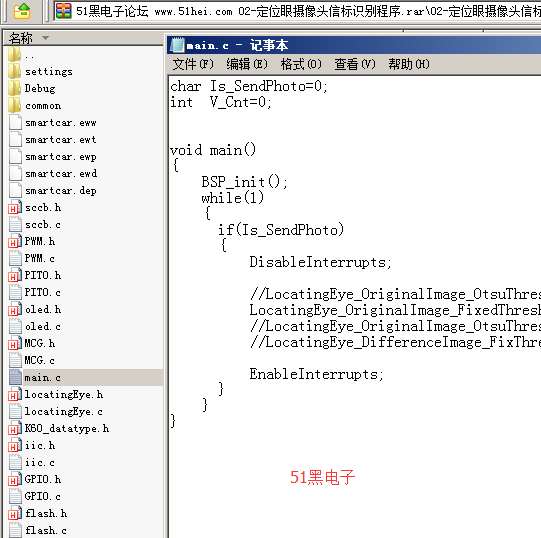
Task: Click the 'int V_Cnt=0;' line
Action: click(221, 102)
